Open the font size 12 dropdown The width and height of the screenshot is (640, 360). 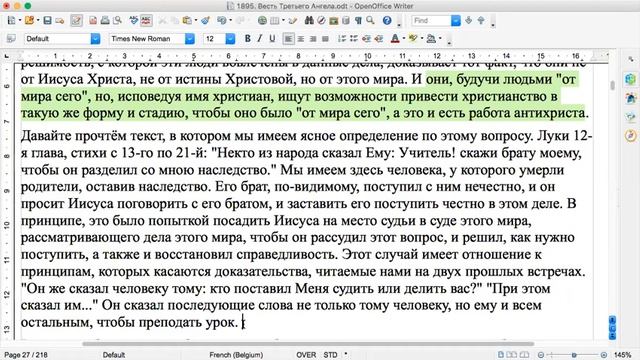(230, 39)
